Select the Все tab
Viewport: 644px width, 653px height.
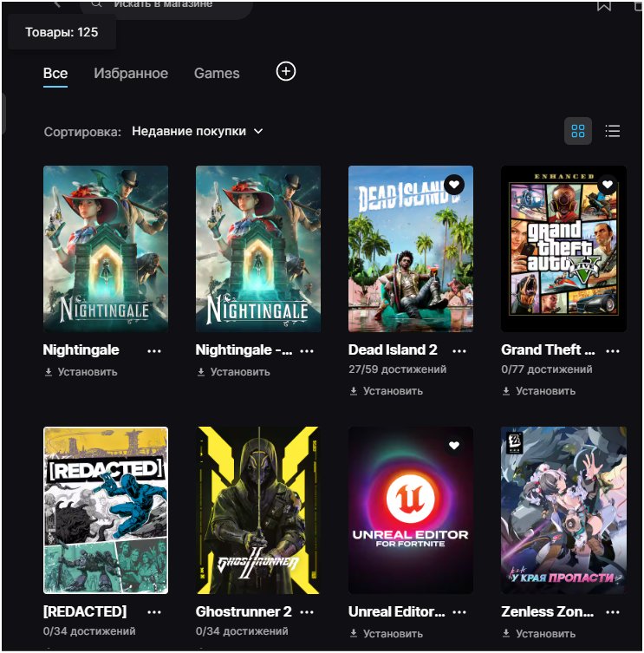(55, 74)
